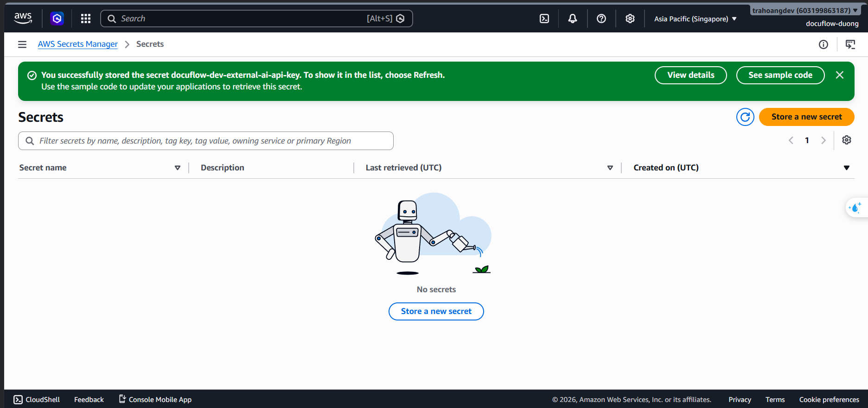The width and height of the screenshot is (868, 408).
Task: Open the Terms link
Action: click(775, 400)
